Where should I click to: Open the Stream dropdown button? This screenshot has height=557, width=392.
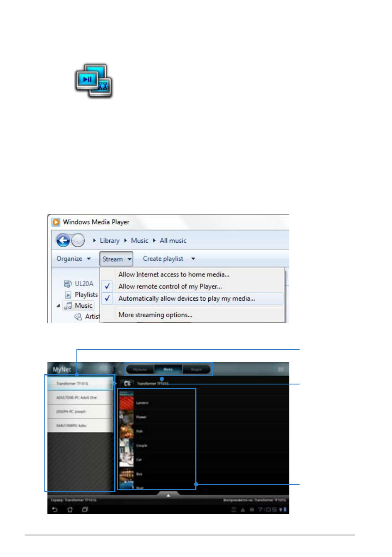click(116, 259)
